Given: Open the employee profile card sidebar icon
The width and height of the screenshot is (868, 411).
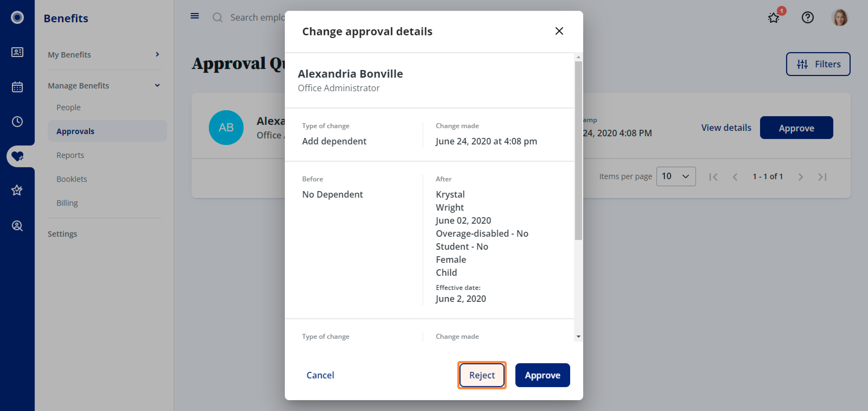Looking at the screenshot, I should point(17,52).
